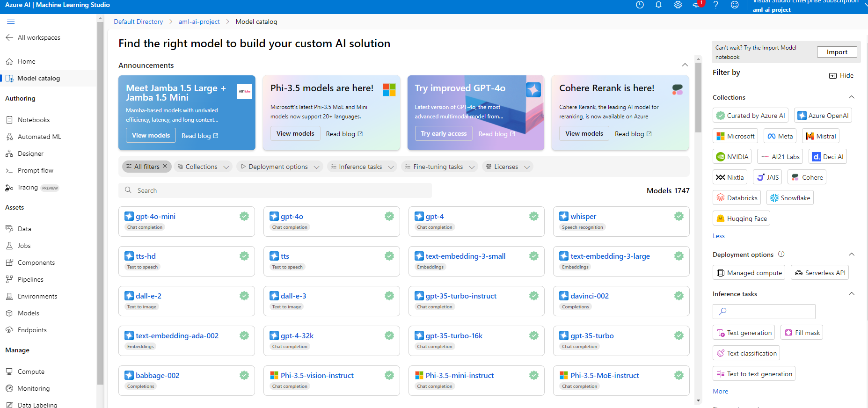Toggle the Hugging Face collection filter
Viewport: 868px width, 408px height.
pos(741,219)
